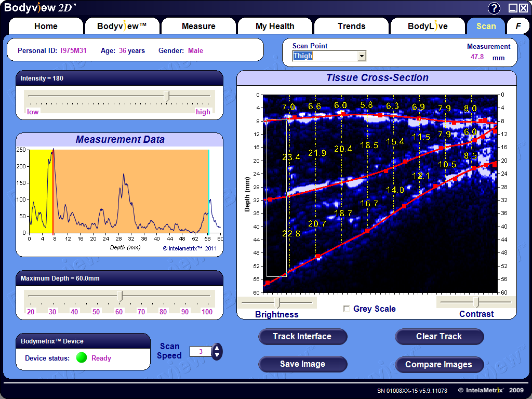Click the Compare Images button
Screen dimensions: 532x399
[439, 364]
